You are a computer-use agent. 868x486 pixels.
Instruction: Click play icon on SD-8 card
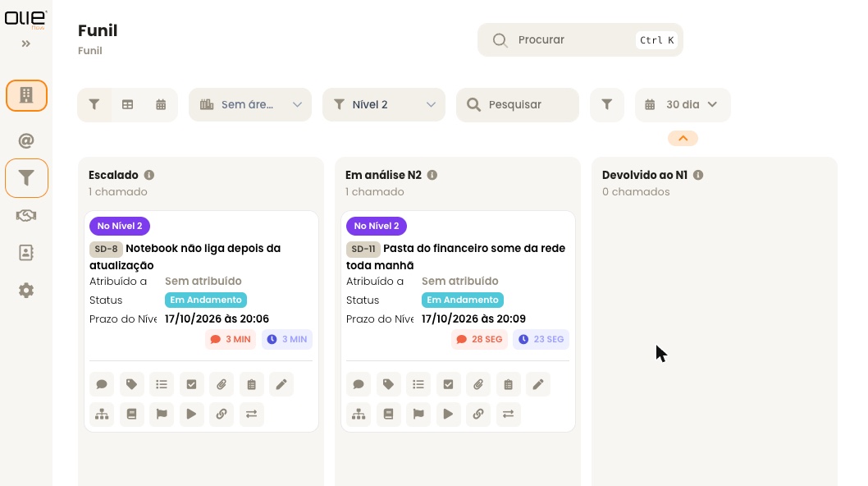point(191,415)
